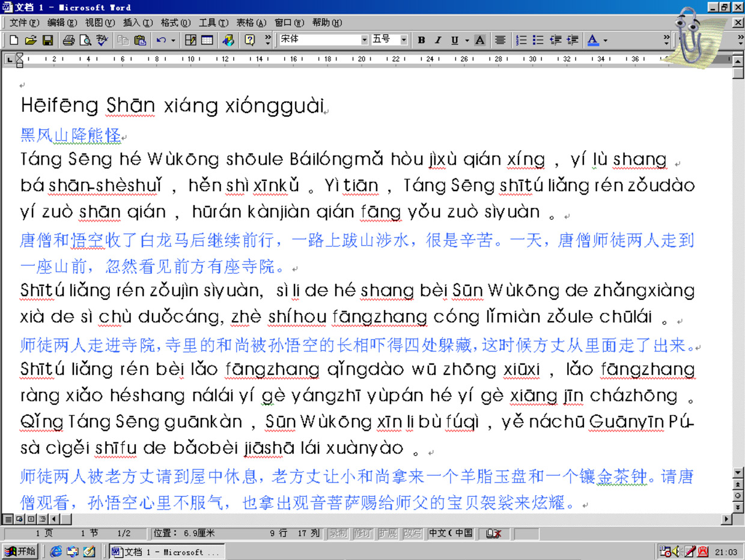Click the 开始 Start button

pyautogui.click(x=20, y=551)
